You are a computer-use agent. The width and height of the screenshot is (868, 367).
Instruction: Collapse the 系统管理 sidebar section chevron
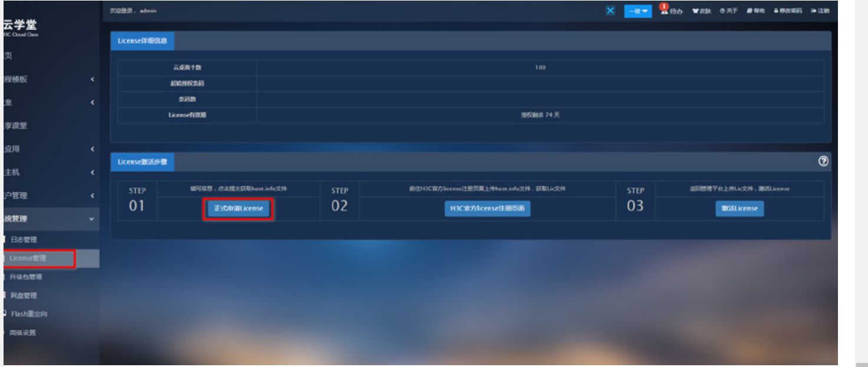[91, 219]
